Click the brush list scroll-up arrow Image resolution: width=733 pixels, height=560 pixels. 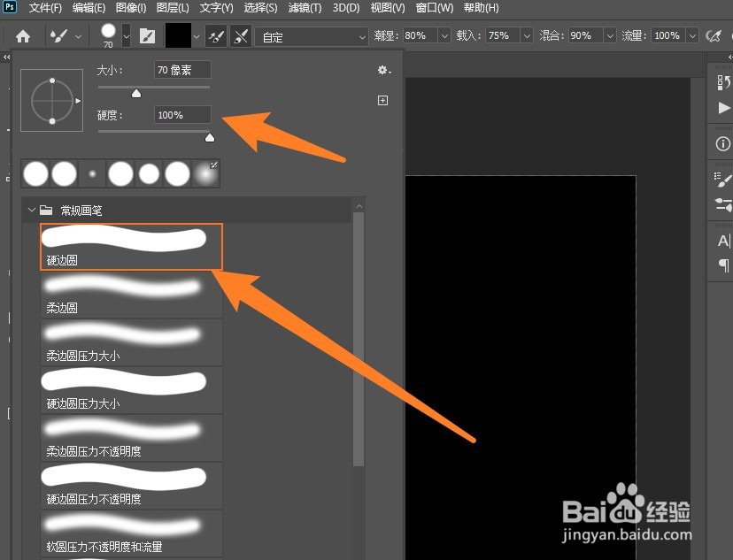click(359, 206)
